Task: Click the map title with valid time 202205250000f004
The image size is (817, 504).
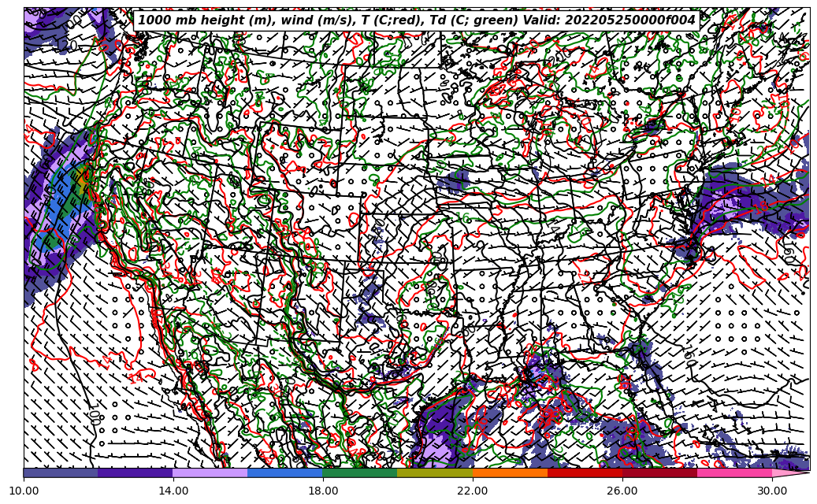Action: pyautogui.click(x=416, y=20)
